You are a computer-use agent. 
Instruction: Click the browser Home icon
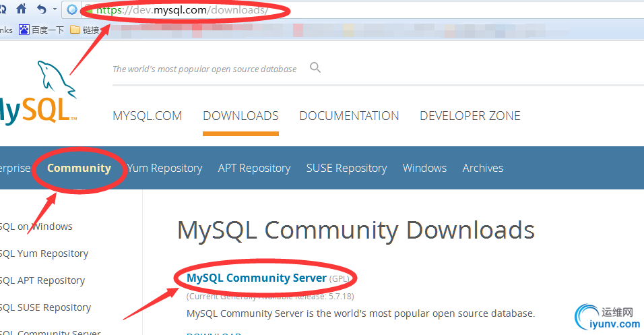21,9
